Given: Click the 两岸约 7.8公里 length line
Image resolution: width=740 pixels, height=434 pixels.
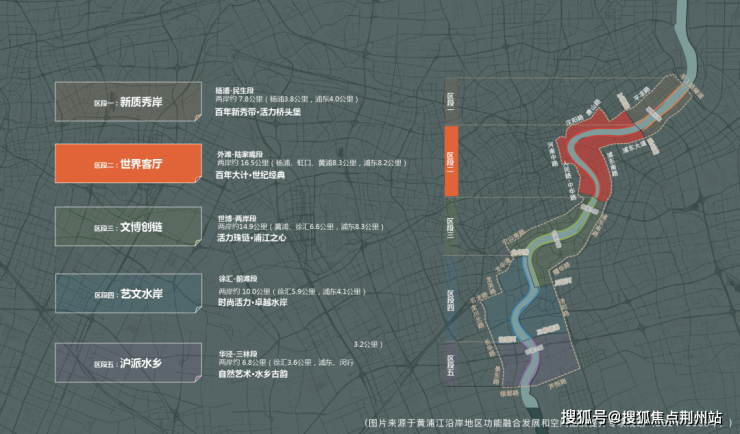Looking at the screenshot, I should (286, 99).
